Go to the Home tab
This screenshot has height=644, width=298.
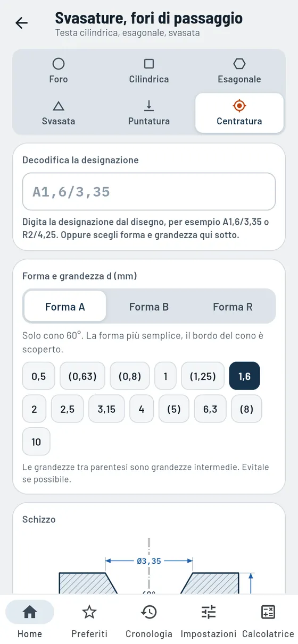(x=30, y=620)
